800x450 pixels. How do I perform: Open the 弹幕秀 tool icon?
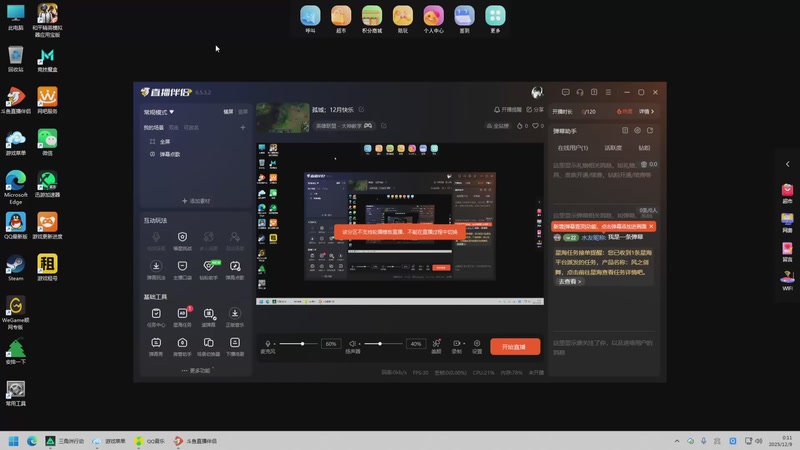pos(156,346)
